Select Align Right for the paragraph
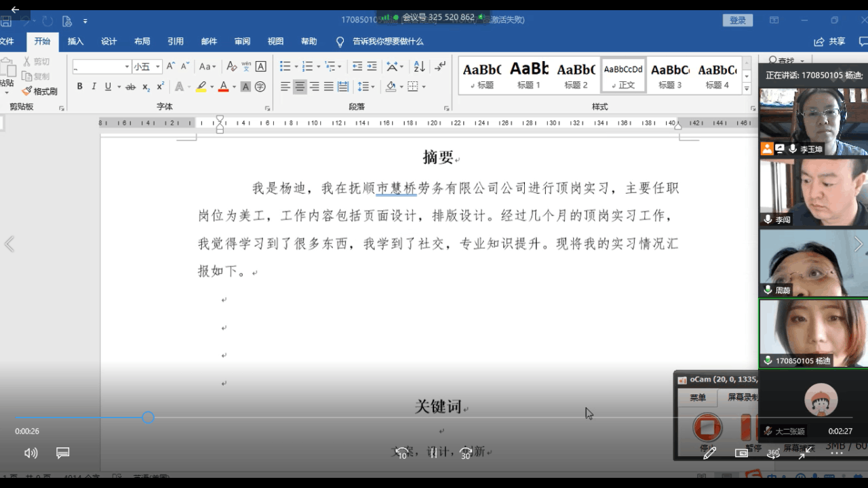The image size is (868, 488). (x=314, y=87)
